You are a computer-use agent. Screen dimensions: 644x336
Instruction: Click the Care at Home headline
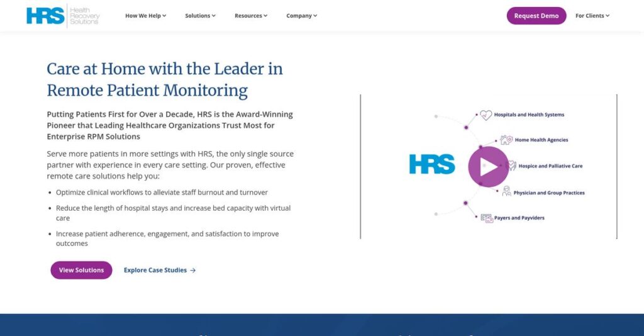pos(165,80)
